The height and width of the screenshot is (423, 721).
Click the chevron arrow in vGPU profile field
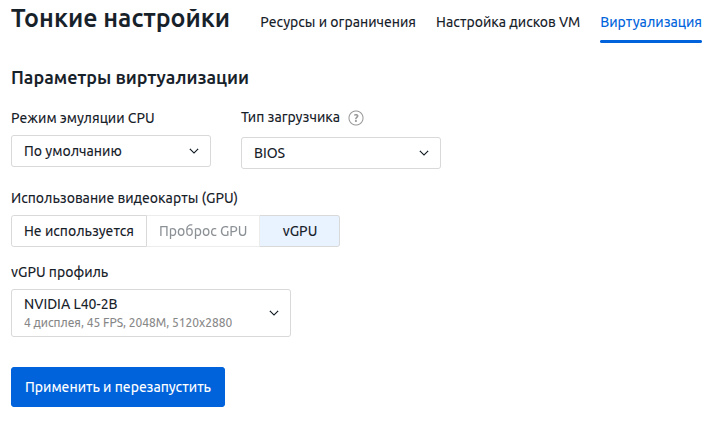click(274, 313)
